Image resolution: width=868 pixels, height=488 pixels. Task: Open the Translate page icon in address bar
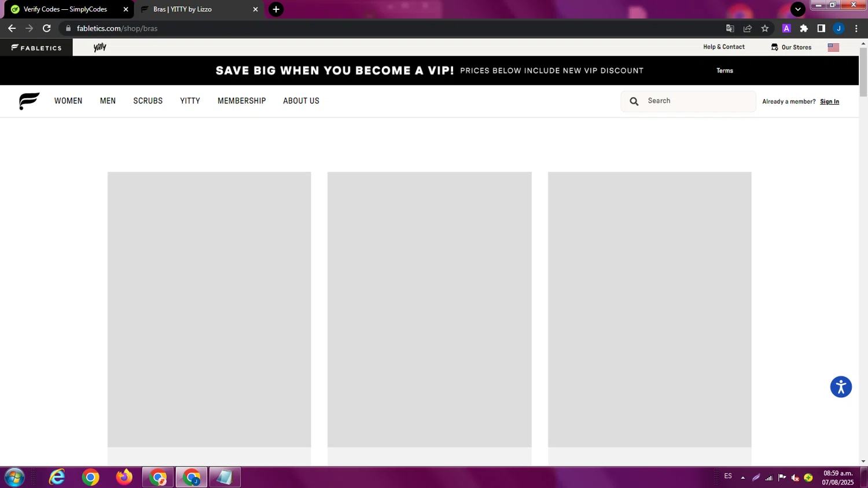pyautogui.click(x=730, y=28)
